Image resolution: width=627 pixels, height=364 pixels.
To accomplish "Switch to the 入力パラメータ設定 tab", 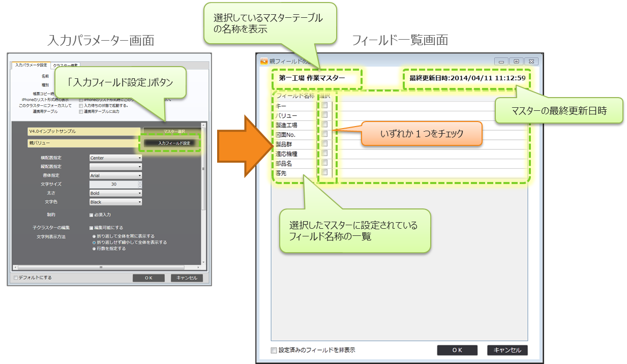I will pos(31,65).
